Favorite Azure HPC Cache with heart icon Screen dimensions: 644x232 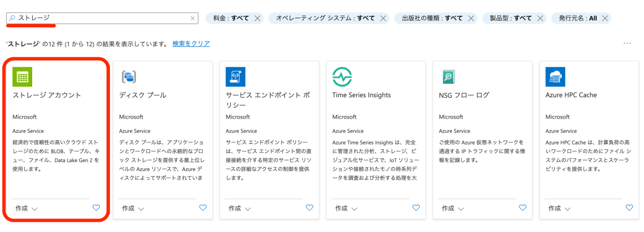point(630,207)
